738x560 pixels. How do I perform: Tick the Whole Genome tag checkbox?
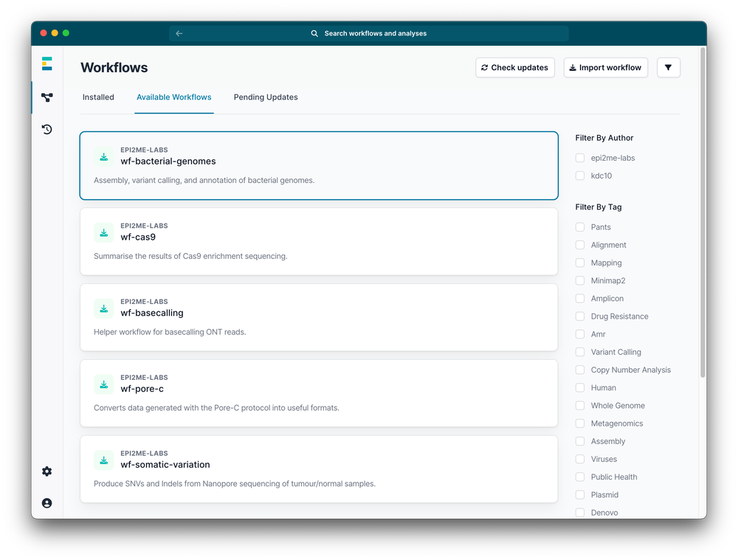580,406
